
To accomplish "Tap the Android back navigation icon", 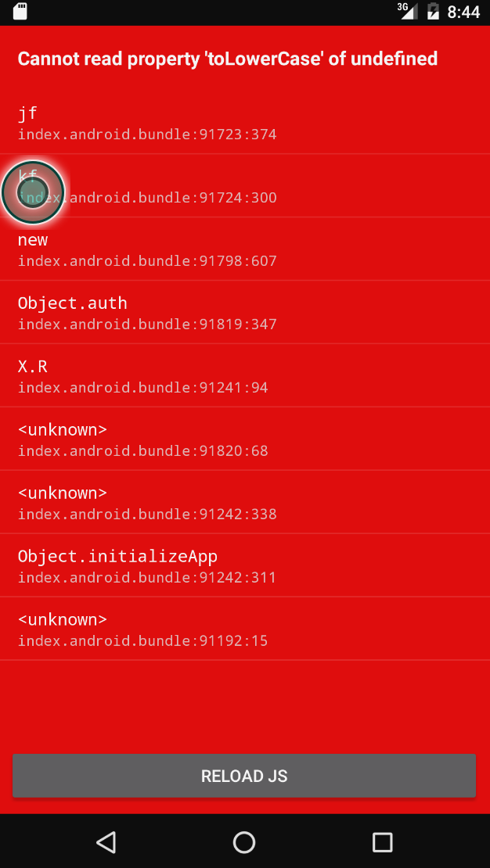I will pos(106,842).
